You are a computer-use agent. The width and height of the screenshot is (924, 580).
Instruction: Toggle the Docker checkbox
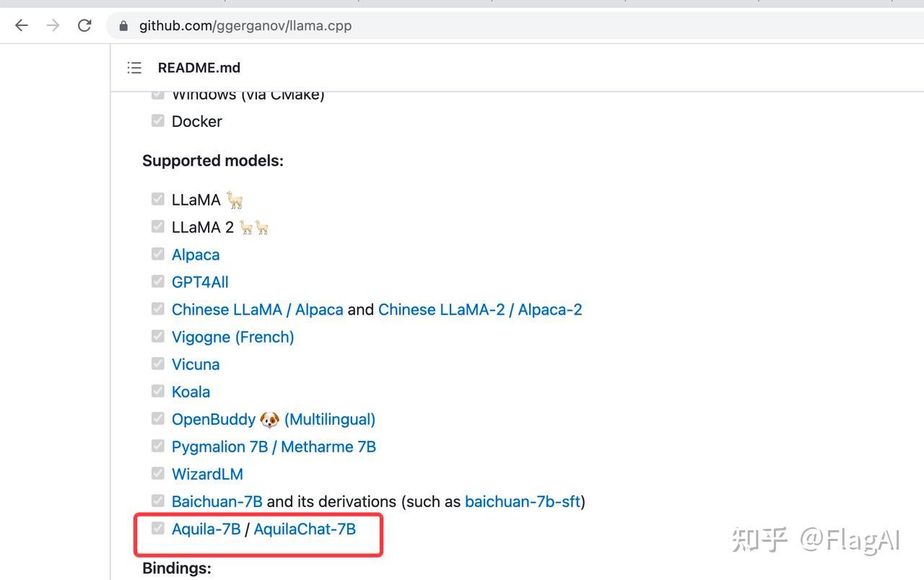(158, 120)
